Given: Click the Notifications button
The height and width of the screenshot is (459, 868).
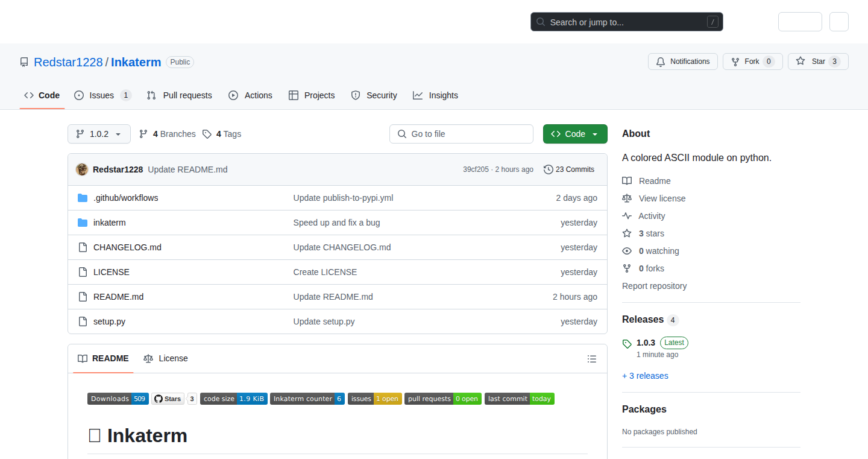Looking at the screenshot, I should (x=683, y=62).
